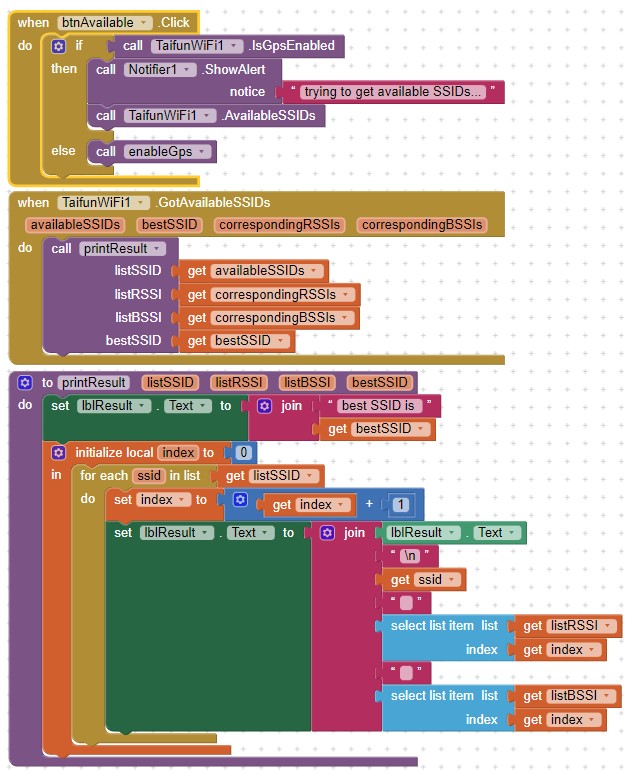631x773 pixels.
Task: Click the gear icon on the addition block
Action: tap(240, 499)
